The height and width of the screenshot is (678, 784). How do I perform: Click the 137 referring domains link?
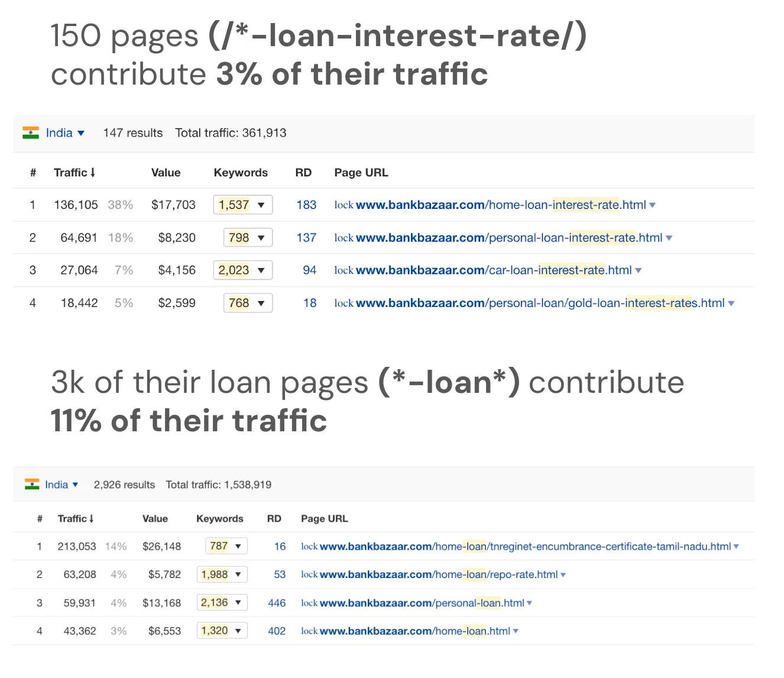[x=306, y=238]
